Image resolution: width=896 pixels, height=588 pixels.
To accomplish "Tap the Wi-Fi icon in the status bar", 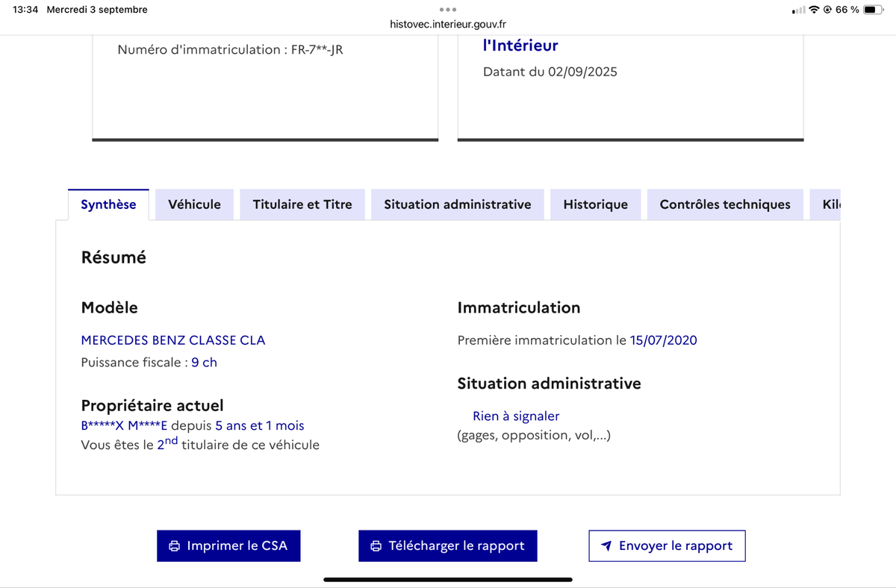I will click(814, 10).
